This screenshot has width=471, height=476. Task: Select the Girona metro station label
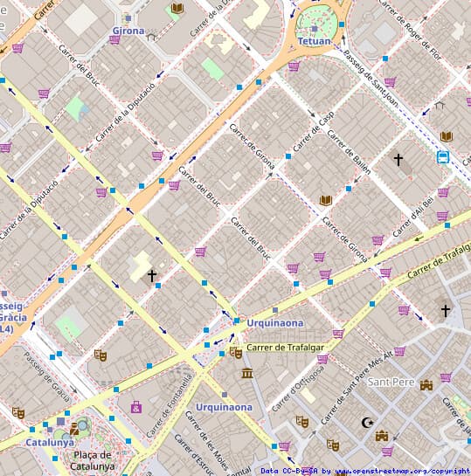click(128, 31)
